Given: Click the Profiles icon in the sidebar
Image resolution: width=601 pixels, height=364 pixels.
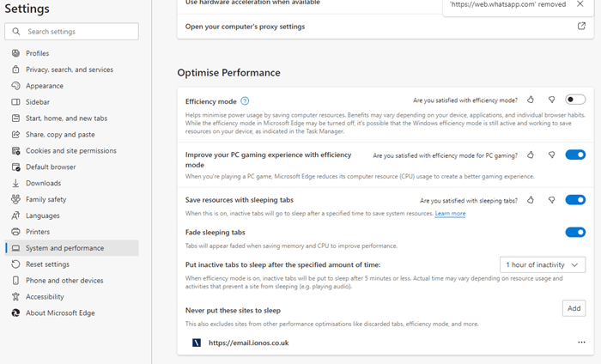Looking at the screenshot, I should [x=15, y=53].
